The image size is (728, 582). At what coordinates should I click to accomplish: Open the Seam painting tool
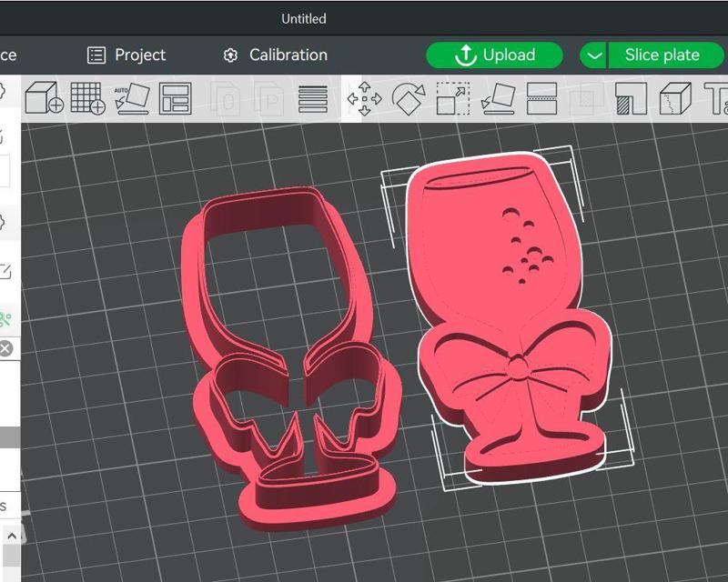[x=675, y=98]
